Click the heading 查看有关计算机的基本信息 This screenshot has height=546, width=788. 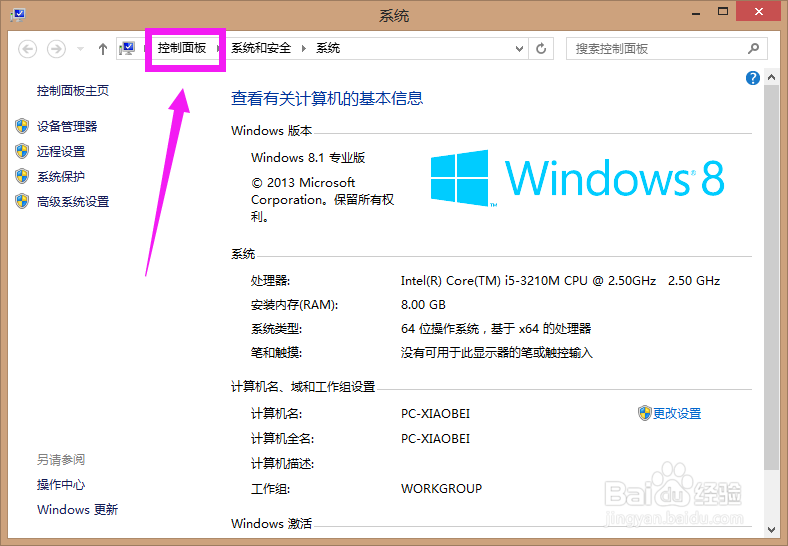(x=327, y=98)
